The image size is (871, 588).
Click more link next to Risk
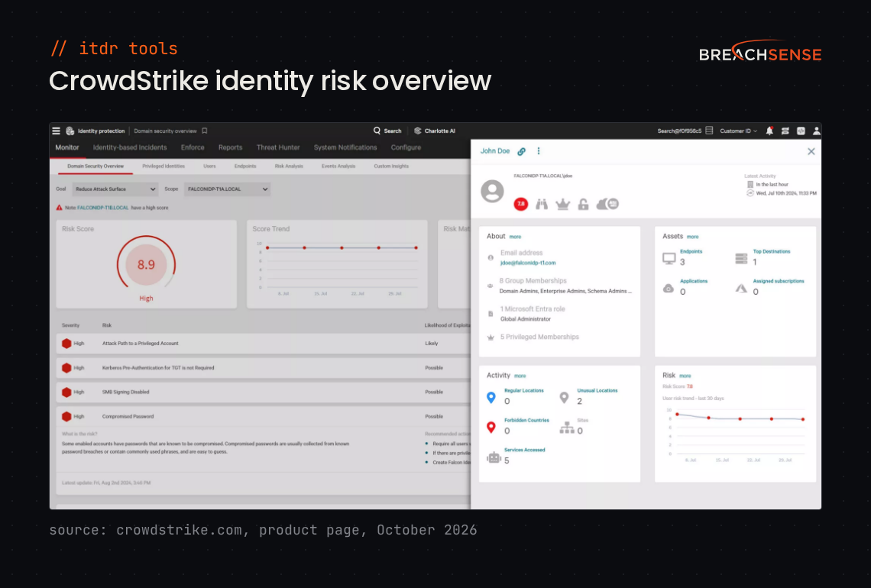[685, 376]
